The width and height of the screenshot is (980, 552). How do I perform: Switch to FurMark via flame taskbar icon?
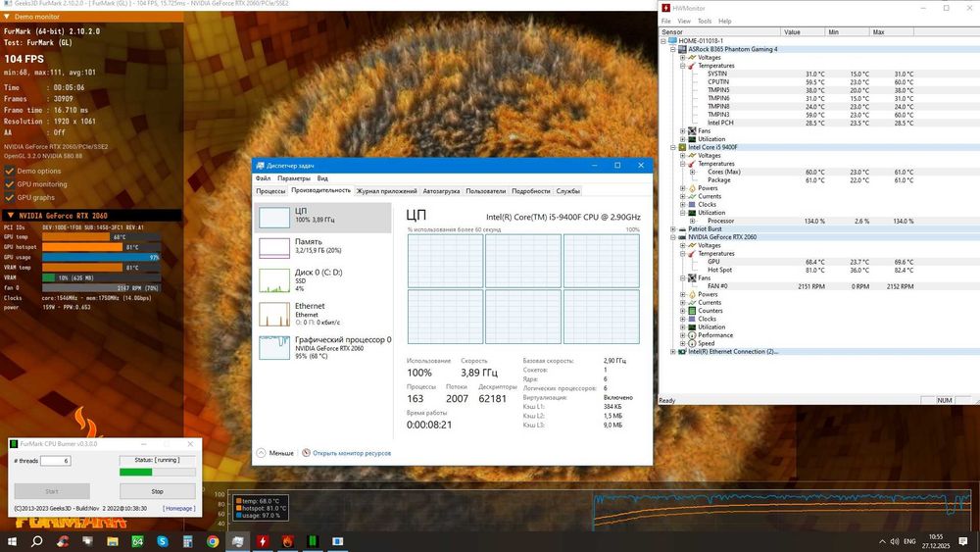coord(287,541)
